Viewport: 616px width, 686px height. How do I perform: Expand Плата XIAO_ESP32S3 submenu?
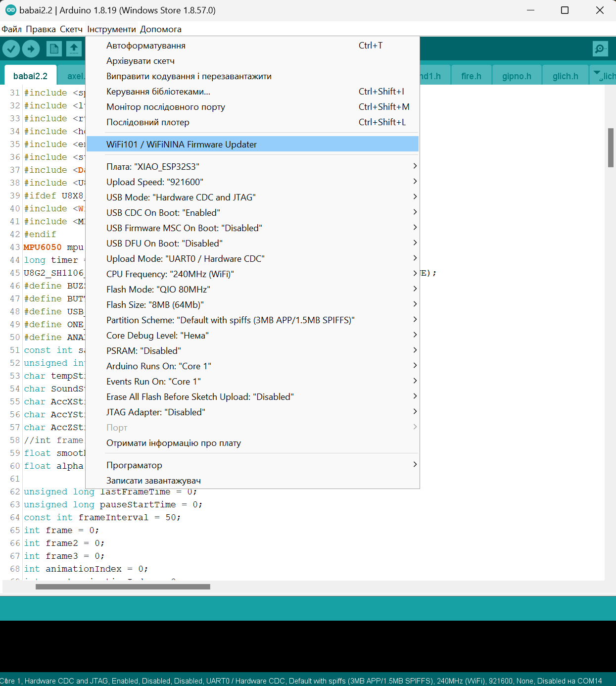coord(252,167)
